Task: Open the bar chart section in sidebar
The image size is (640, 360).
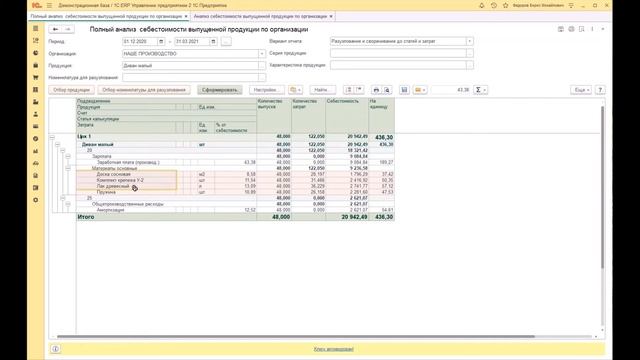Action: [36, 151]
